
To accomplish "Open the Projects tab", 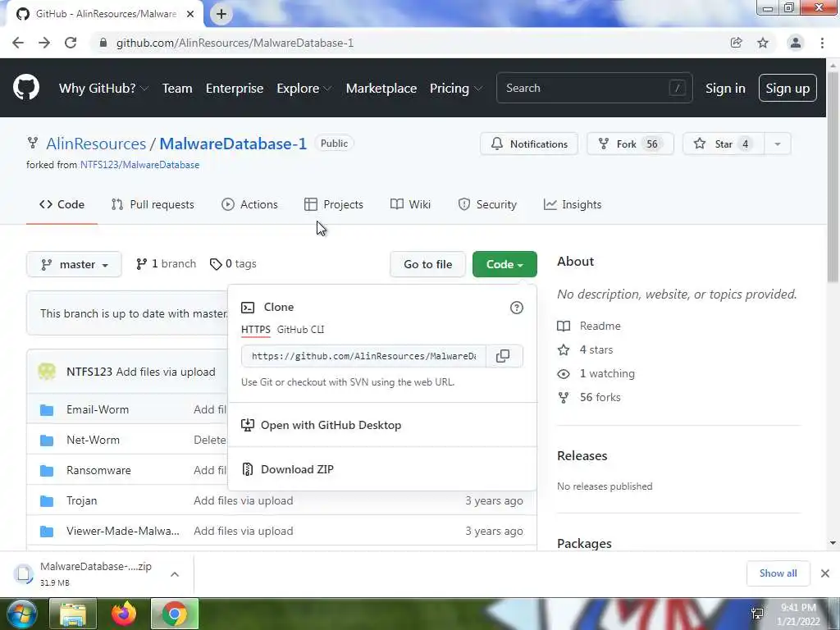I will [x=334, y=204].
